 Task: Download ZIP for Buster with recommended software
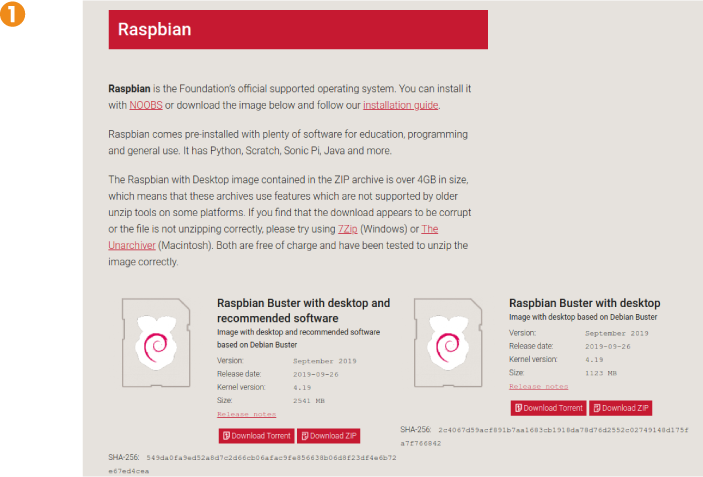click(x=328, y=436)
